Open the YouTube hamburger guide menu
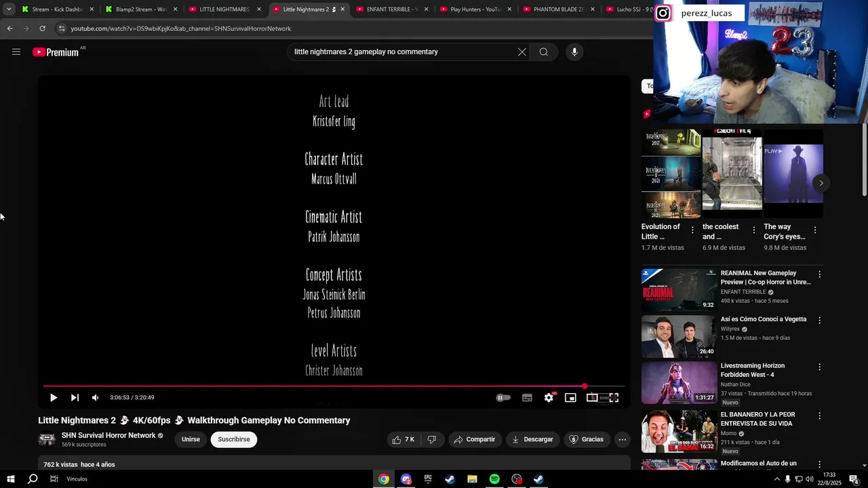The height and width of the screenshot is (488, 868). (16, 52)
